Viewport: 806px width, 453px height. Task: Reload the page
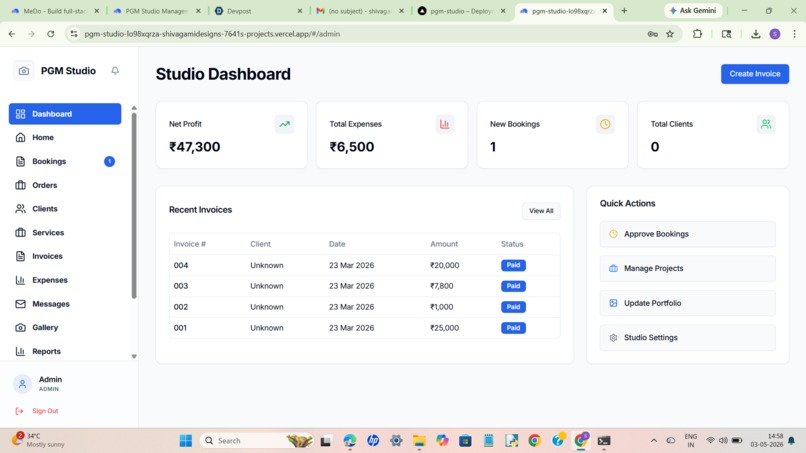(50, 34)
